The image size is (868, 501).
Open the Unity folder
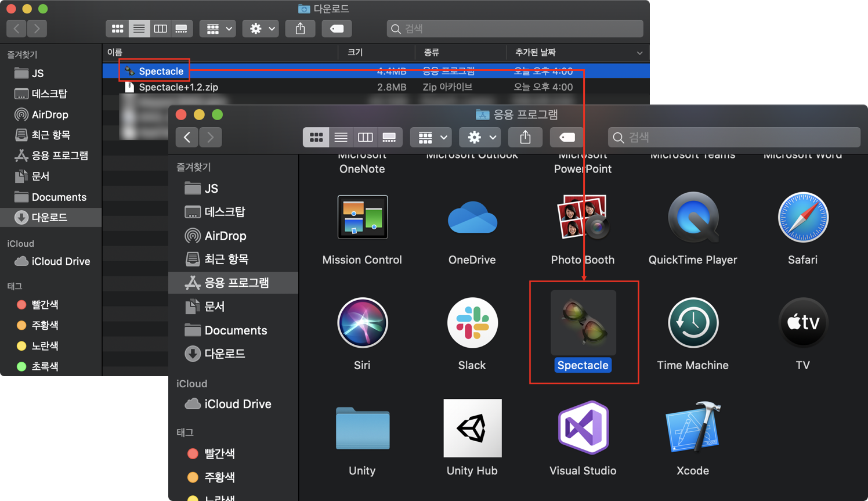click(x=362, y=428)
